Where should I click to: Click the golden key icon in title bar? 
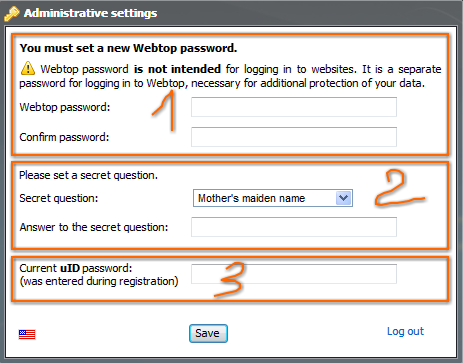point(12,14)
